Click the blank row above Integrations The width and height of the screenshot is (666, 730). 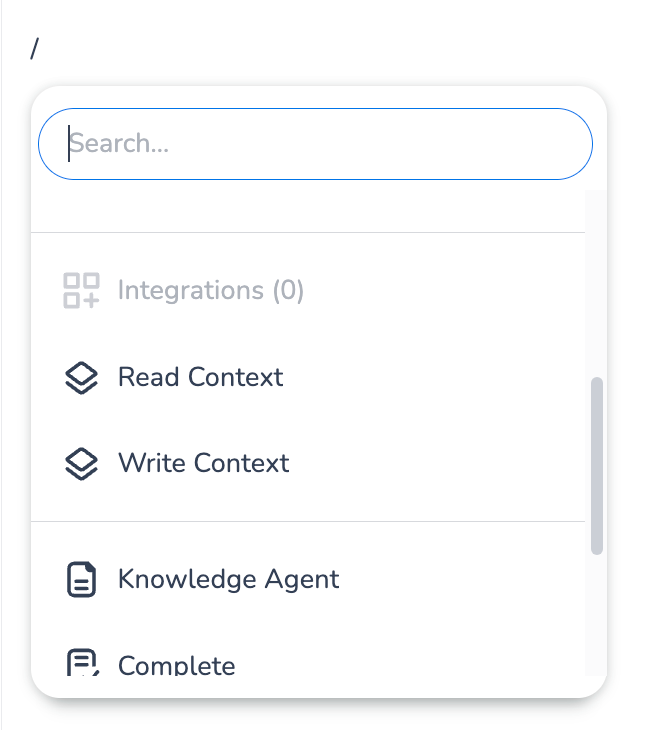pos(308,211)
